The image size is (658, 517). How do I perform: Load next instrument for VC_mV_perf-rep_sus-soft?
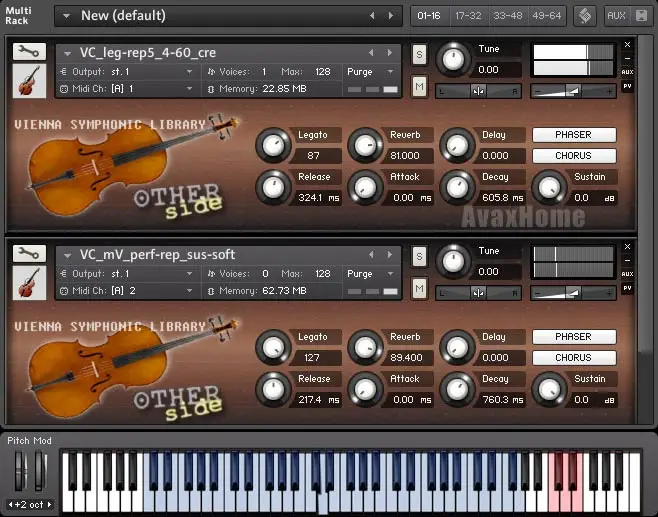tap(390, 254)
